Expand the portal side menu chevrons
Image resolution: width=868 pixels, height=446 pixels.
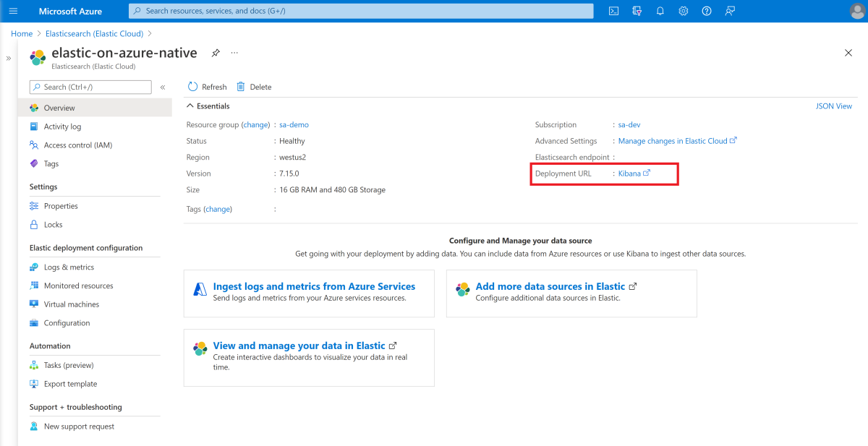point(9,59)
